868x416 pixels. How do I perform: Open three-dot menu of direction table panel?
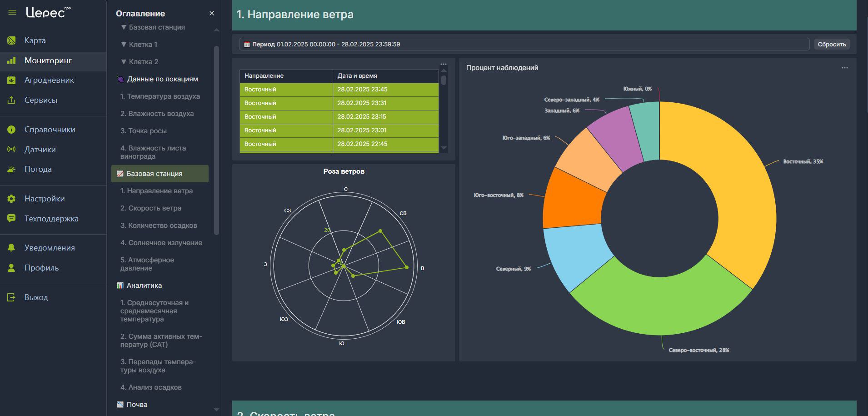click(x=444, y=64)
